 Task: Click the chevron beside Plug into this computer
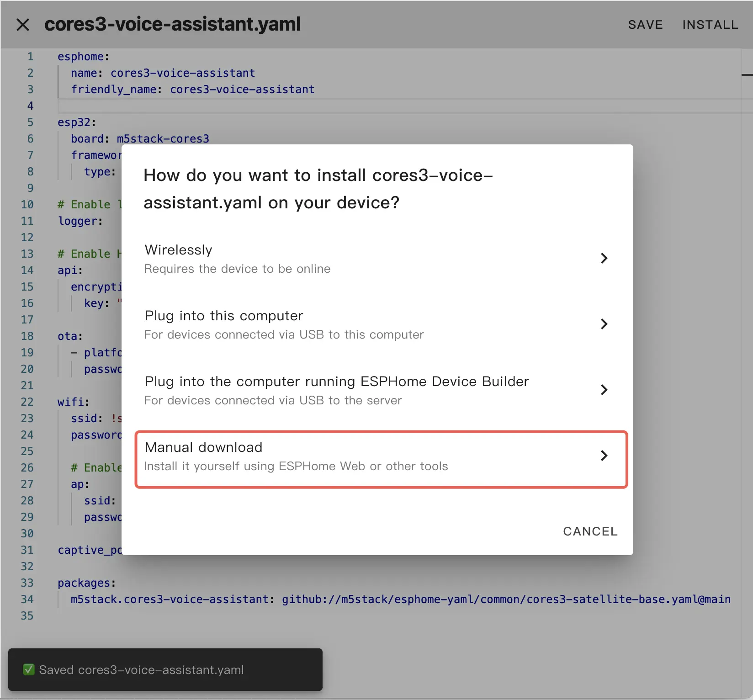(604, 324)
